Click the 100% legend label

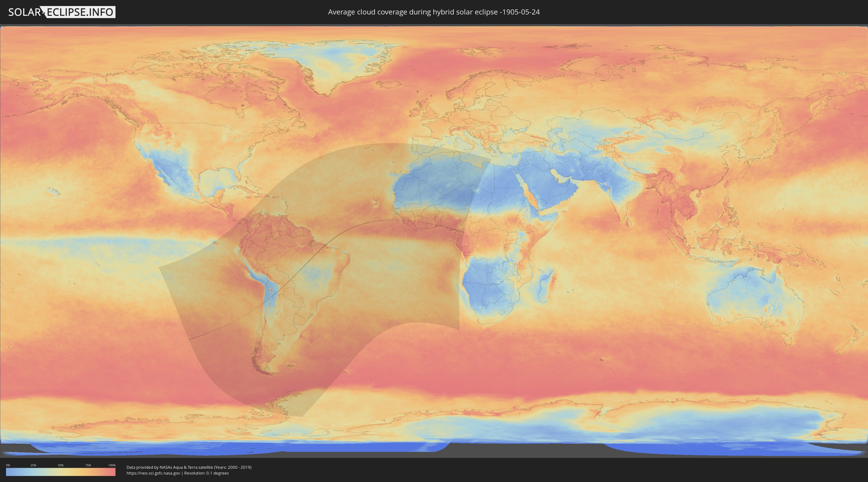click(112, 465)
